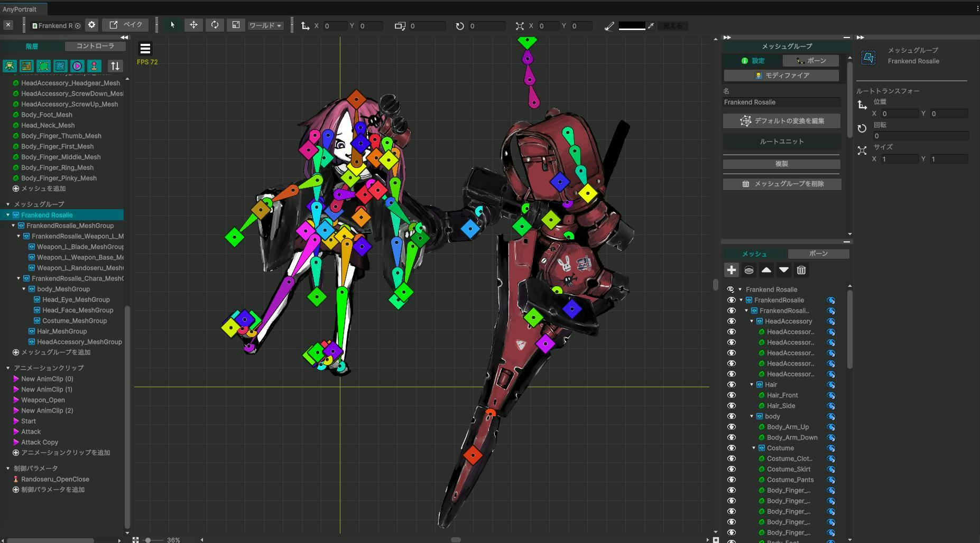Hide the Costume_Skirt mesh layer
This screenshot has height=543, width=980.
(732, 469)
